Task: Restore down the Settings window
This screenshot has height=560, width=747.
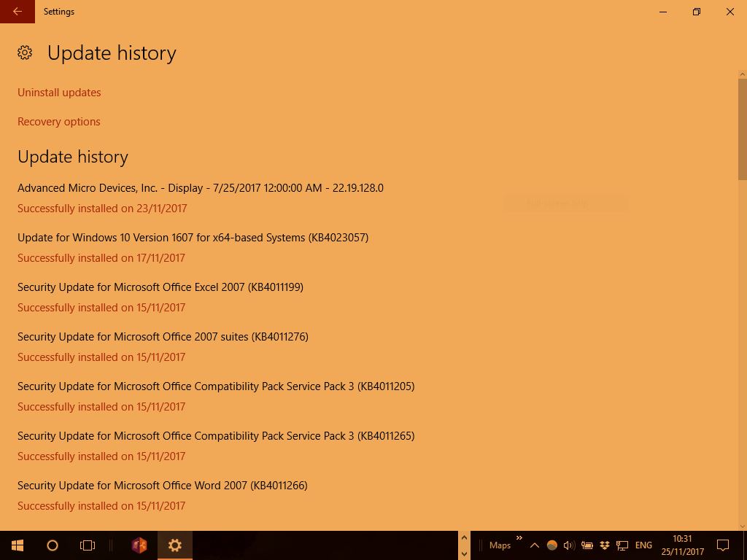Action: [697, 12]
